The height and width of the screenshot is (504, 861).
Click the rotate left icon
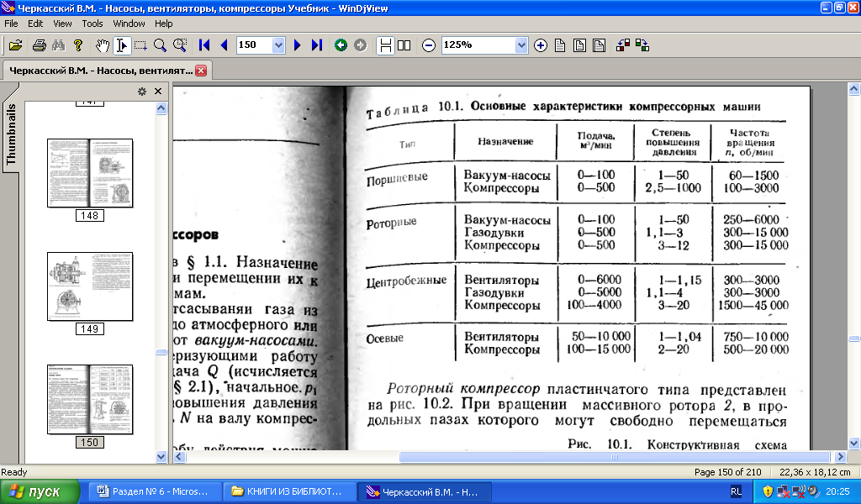(623, 45)
